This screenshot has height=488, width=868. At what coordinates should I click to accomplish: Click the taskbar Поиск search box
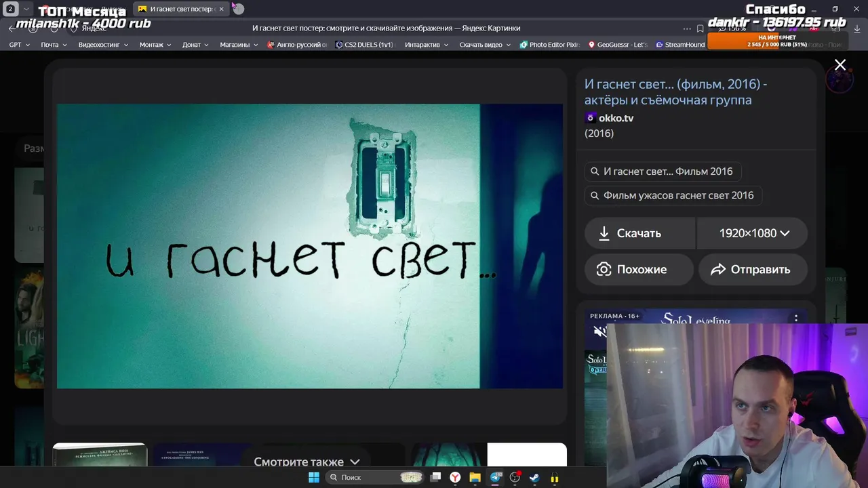[x=375, y=477]
